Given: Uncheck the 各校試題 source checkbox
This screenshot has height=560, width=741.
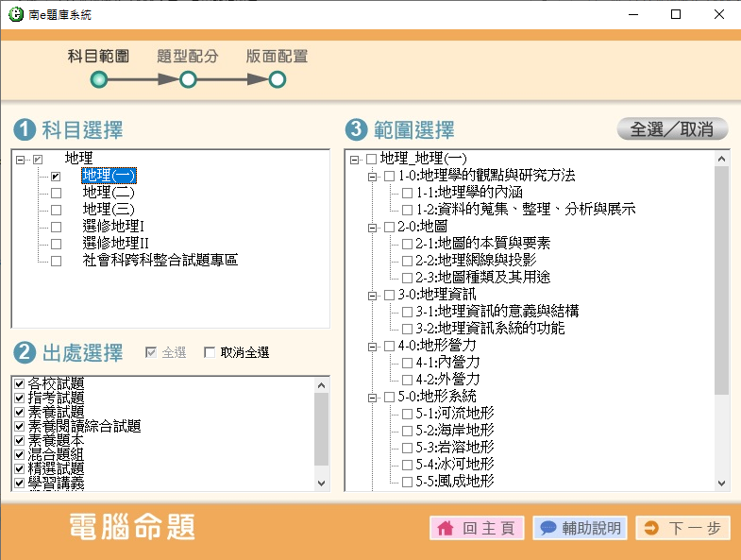Looking at the screenshot, I should tap(20, 383).
